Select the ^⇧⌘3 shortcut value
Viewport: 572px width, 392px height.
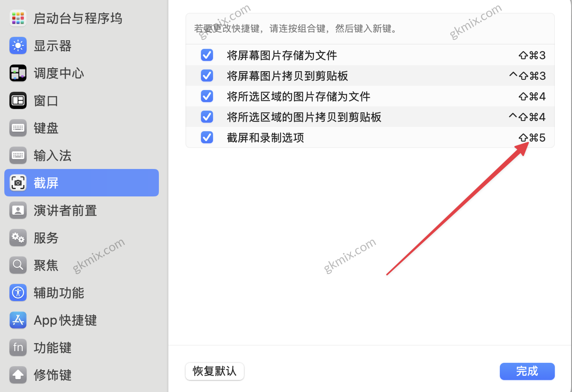click(527, 76)
